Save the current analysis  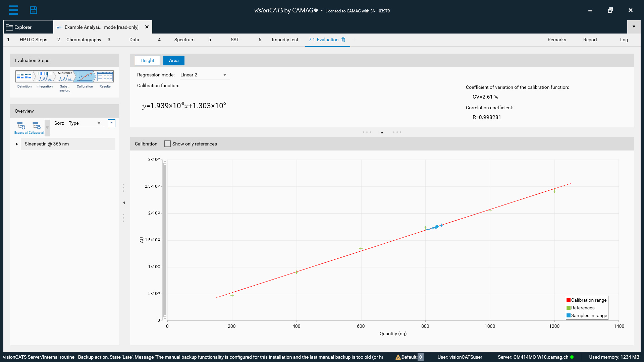click(x=34, y=10)
